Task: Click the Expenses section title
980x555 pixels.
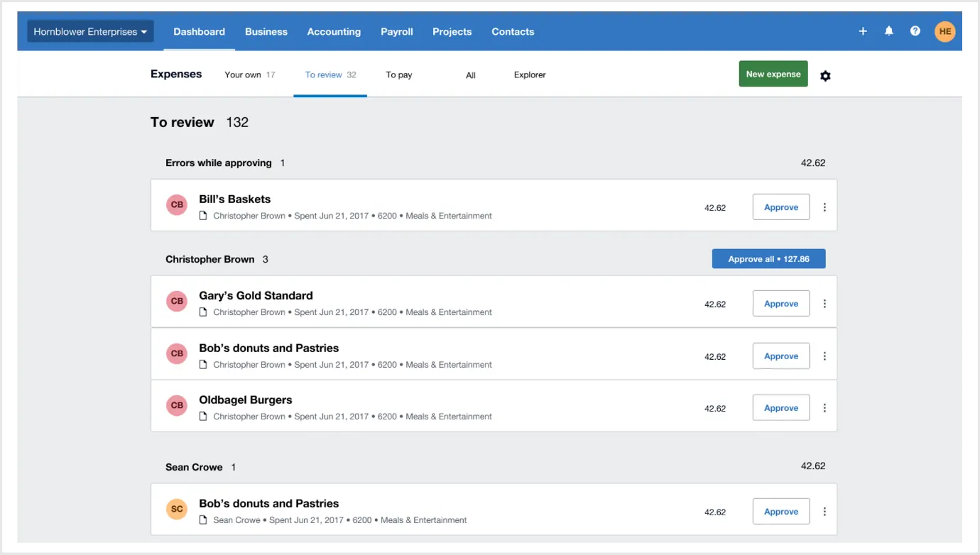Action: click(176, 74)
